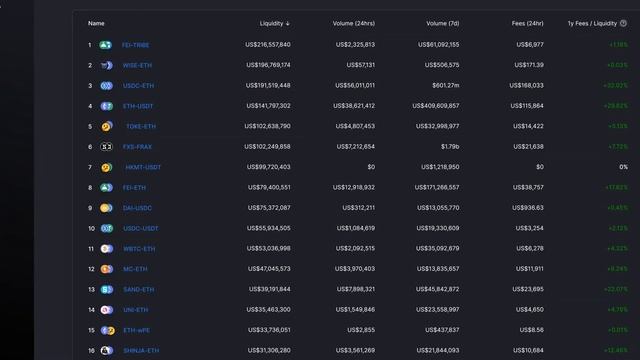Select fees value US$8.56
640x360 pixels.
531,330
